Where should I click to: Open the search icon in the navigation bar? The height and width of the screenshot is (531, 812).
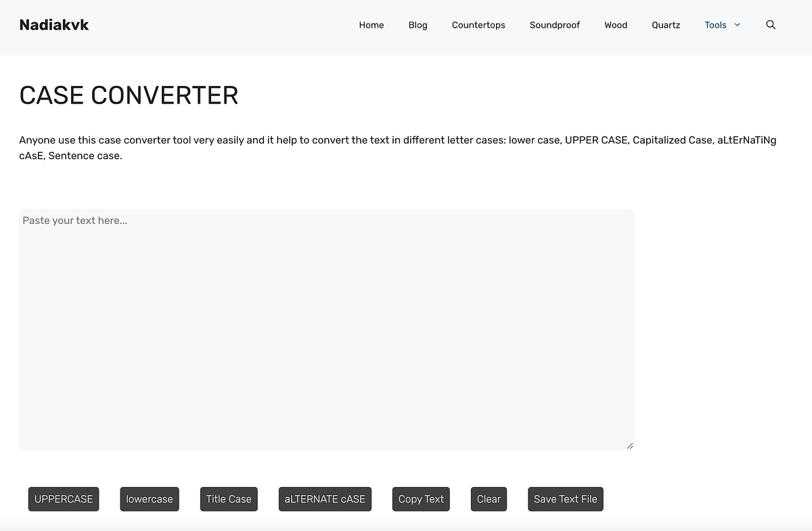(x=771, y=24)
